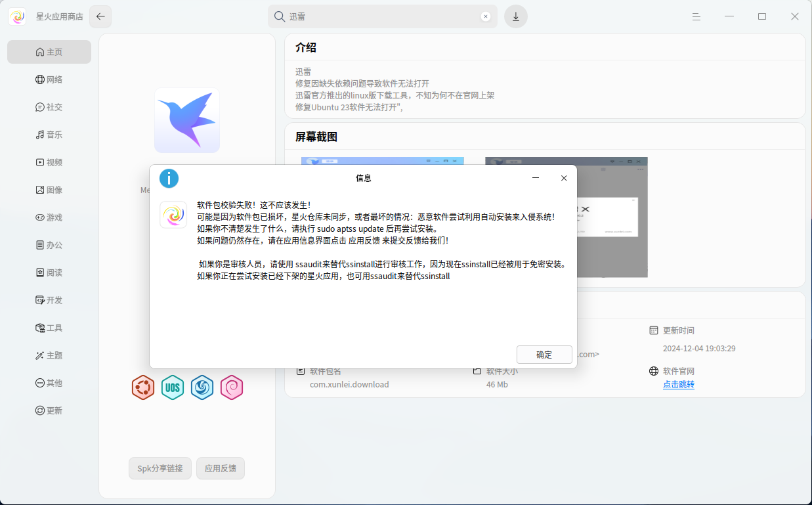812x505 pixels.
Task: Select the 工具 tools category
Action: click(49, 328)
